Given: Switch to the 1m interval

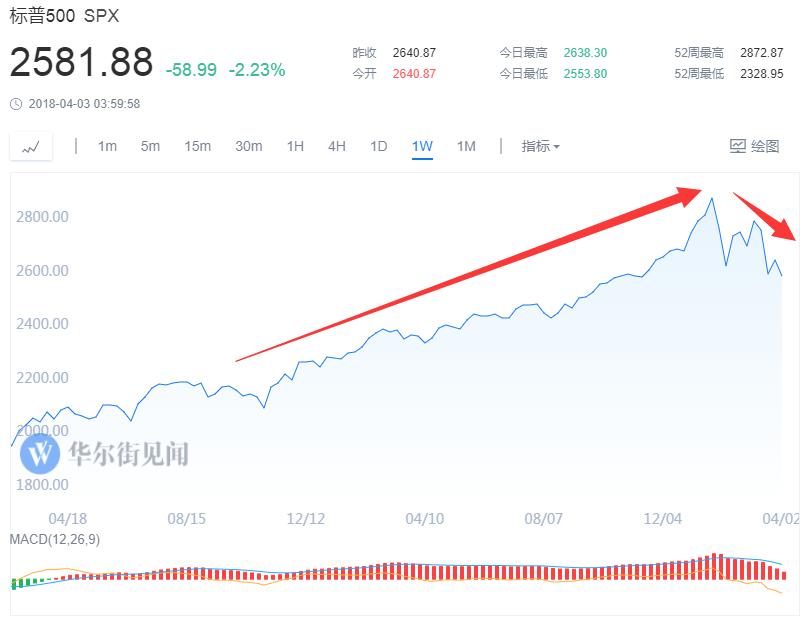Looking at the screenshot, I should 107,146.
